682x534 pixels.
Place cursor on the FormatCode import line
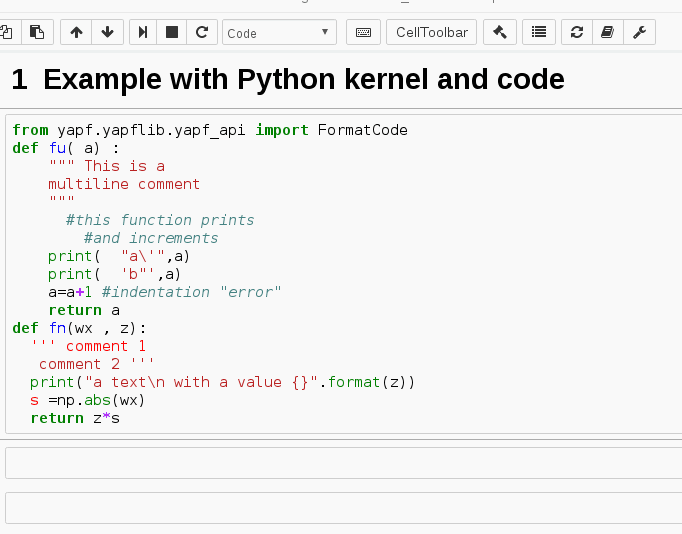pyautogui.click(x=210, y=130)
